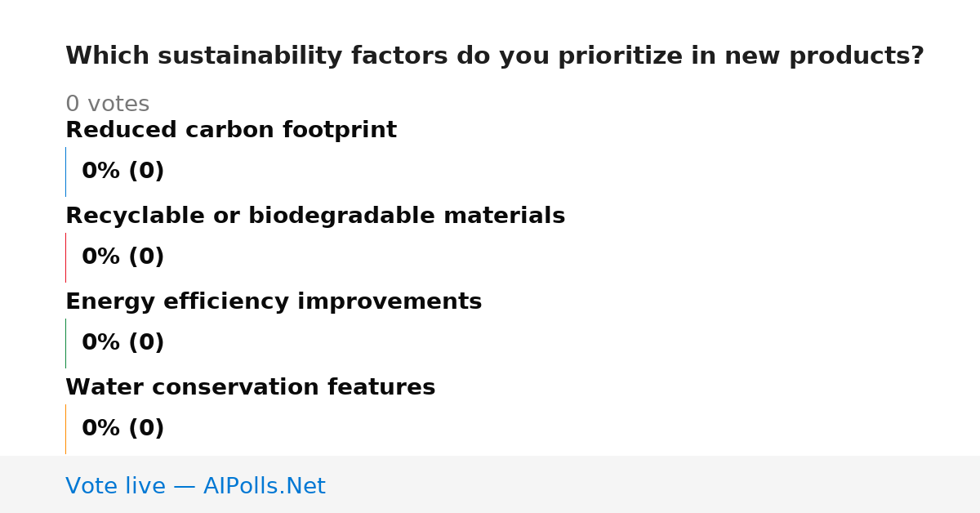Select Recyclable or biodegradable materials option
The image size is (980, 513).
pyautogui.click(x=315, y=216)
